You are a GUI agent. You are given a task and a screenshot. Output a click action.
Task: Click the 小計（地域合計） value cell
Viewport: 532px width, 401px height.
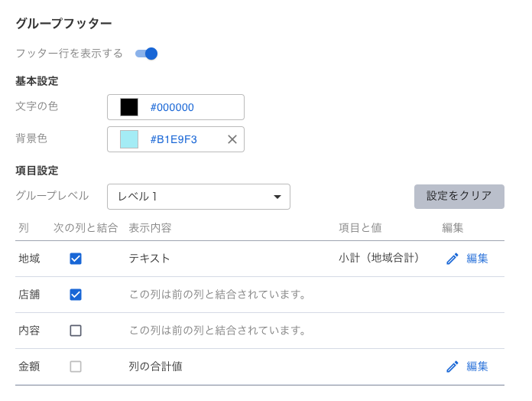coord(380,259)
